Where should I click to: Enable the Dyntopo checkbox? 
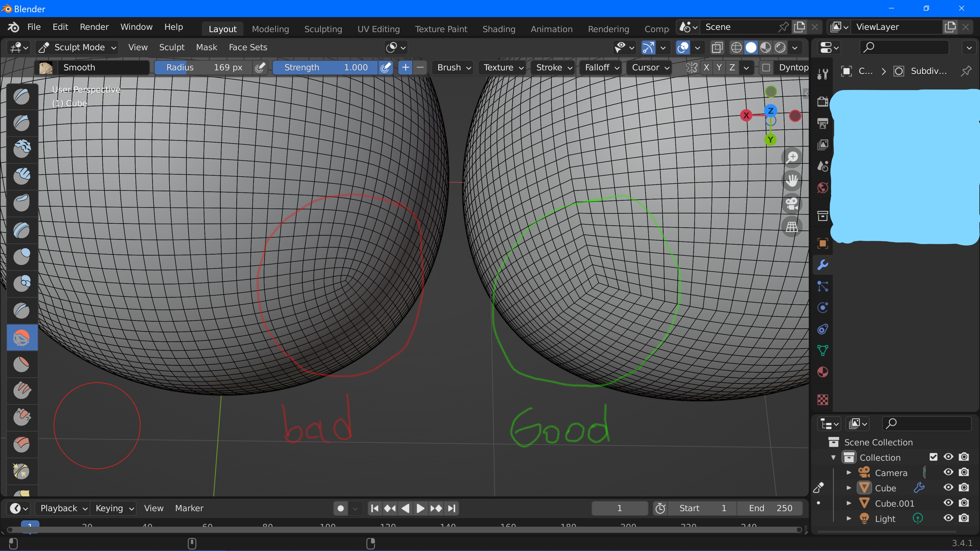(x=766, y=68)
